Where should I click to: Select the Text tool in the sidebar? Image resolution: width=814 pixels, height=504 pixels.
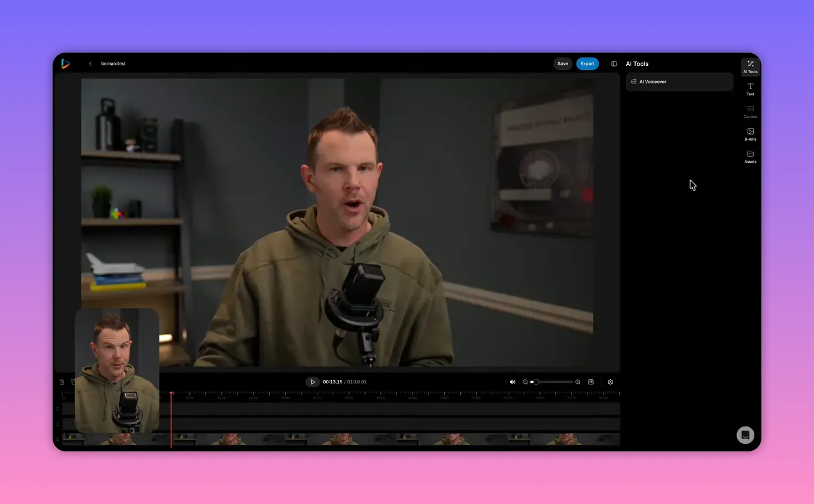750,89
